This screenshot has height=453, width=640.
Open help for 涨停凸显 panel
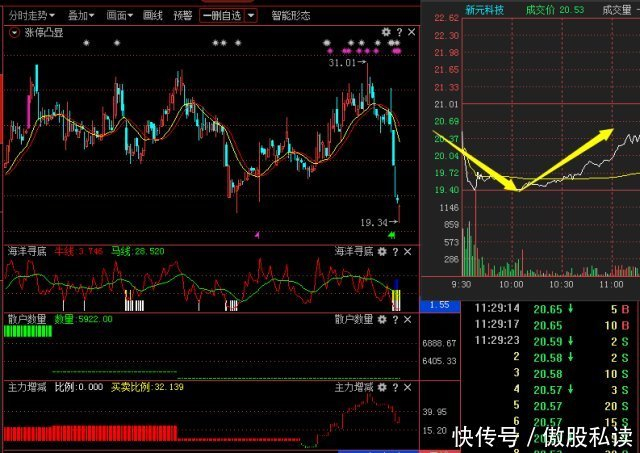click(x=399, y=32)
